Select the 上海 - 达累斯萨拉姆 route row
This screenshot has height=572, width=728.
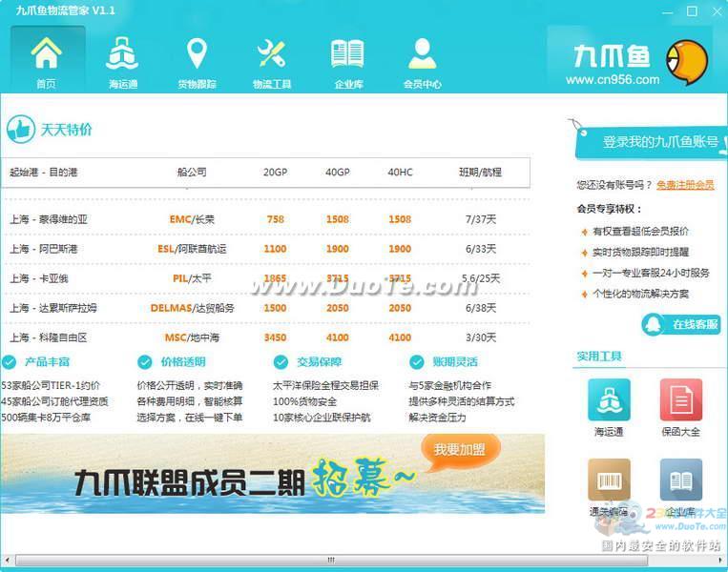[x=267, y=308]
